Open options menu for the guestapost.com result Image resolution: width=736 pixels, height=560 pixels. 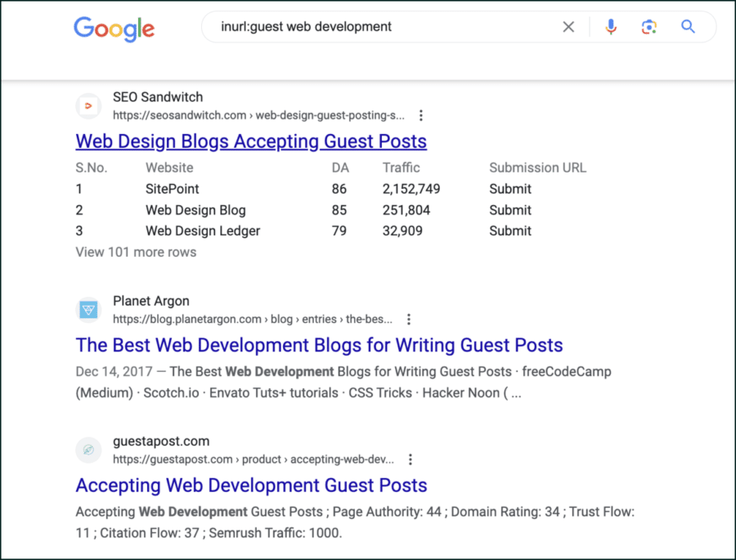tap(411, 459)
